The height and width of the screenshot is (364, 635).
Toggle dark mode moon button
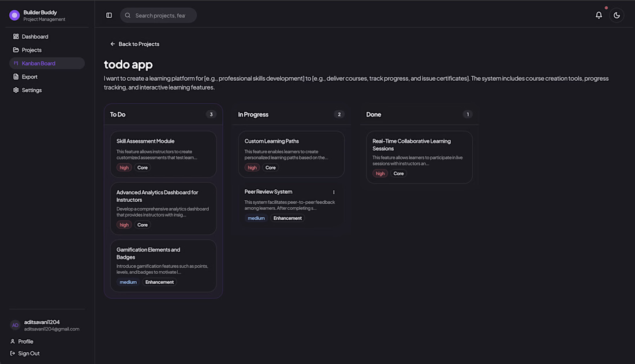tap(617, 16)
